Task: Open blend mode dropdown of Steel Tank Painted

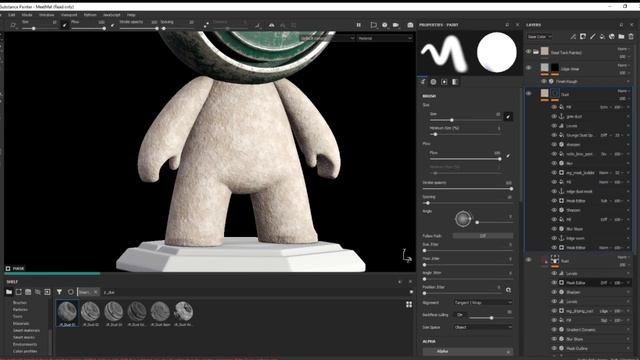Action: 624,49
